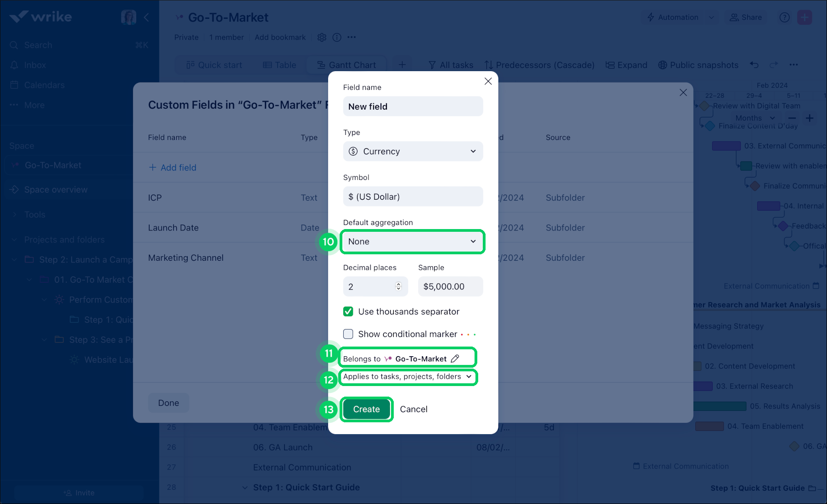The image size is (827, 504).
Task: Click the pink plus create button
Action: click(805, 17)
